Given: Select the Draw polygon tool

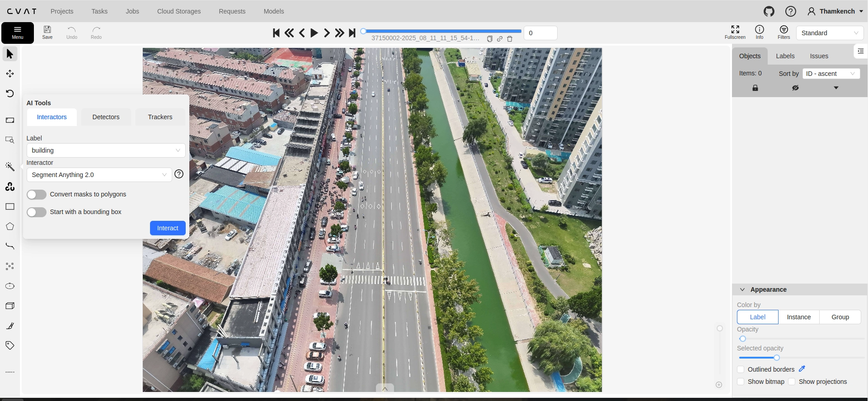Looking at the screenshot, I should 10,226.
